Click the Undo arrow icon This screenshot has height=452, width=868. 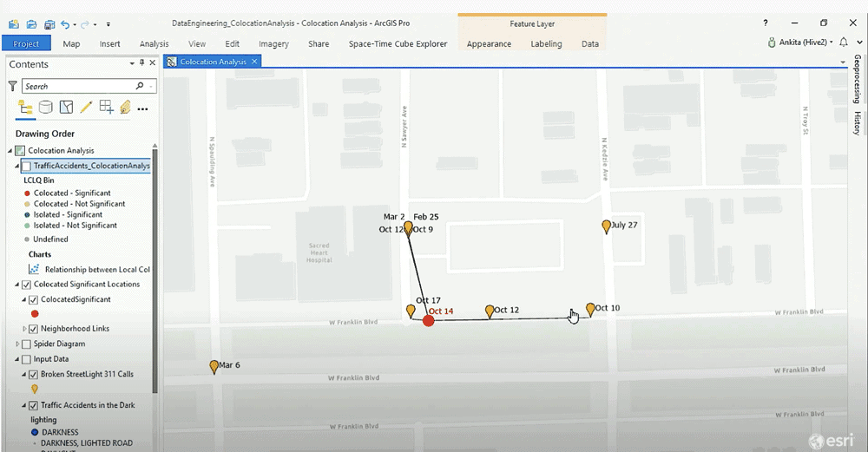click(65, 23)
